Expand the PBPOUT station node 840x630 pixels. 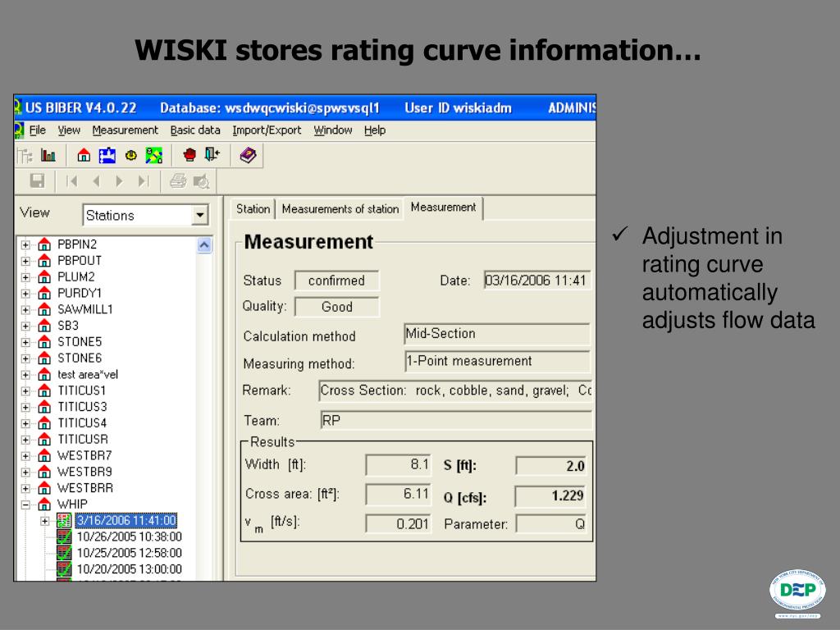25,262
